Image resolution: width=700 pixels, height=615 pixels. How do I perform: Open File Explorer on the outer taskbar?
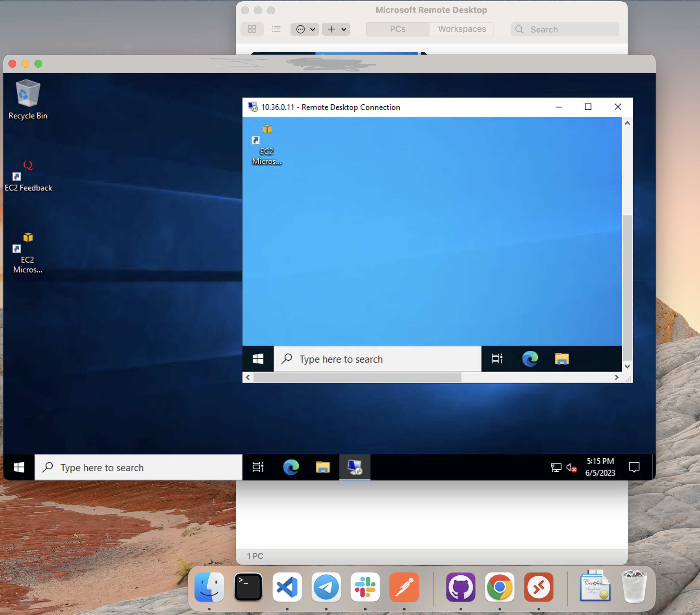[x=323, y=467]
